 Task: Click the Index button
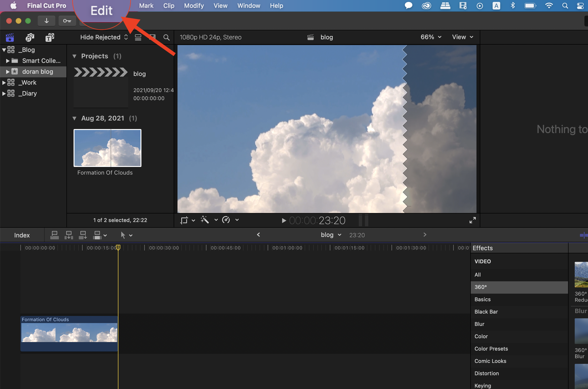point(22,235)
